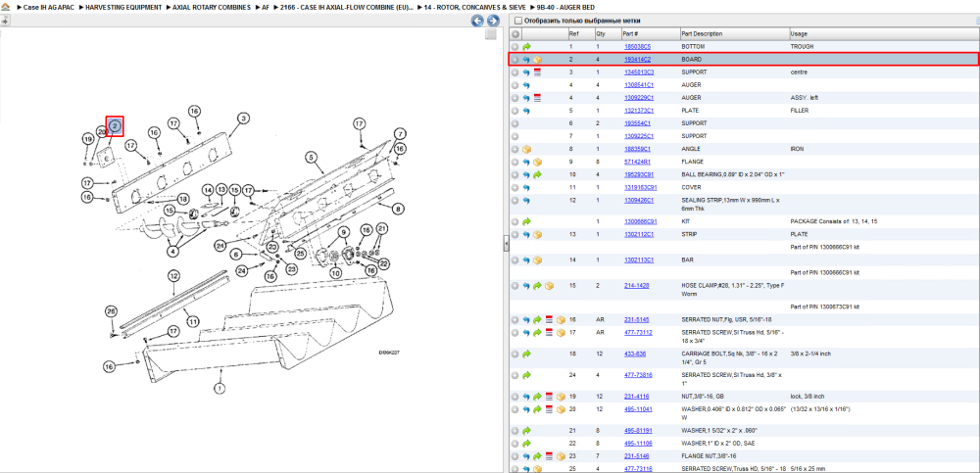Open '2166 - CASE IH AXIAL-FLOW COMBINE' breadcrumb
This screenshot has height=473, width=980.
pyautogui.click(x=347, y=7)
